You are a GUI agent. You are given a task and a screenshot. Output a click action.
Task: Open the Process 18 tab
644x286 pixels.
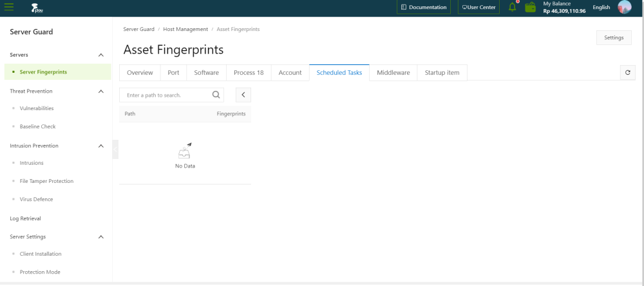click(x=249, y=73)
